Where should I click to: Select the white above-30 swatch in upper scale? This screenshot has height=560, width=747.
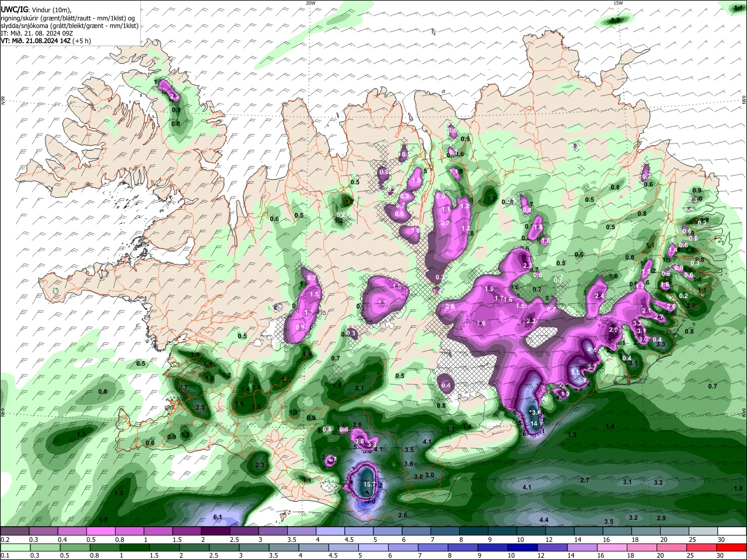pyautogui.click(x=732, y=531)
